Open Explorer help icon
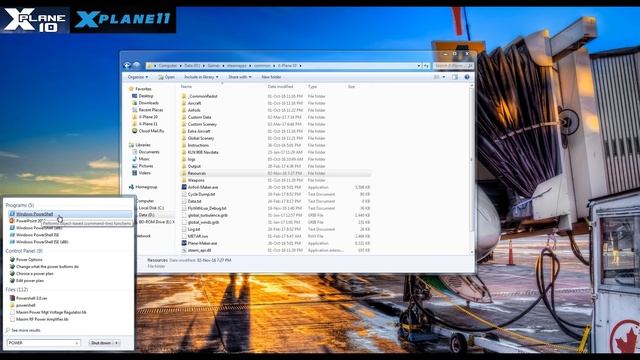The image size is (640, 360). pyautogui.click(x=467, y=77)
